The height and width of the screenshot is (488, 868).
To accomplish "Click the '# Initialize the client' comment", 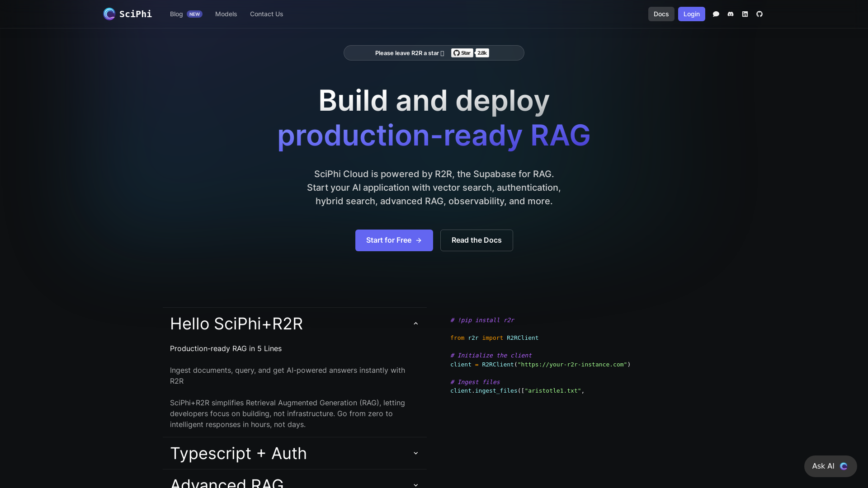I will coord(491,356).
